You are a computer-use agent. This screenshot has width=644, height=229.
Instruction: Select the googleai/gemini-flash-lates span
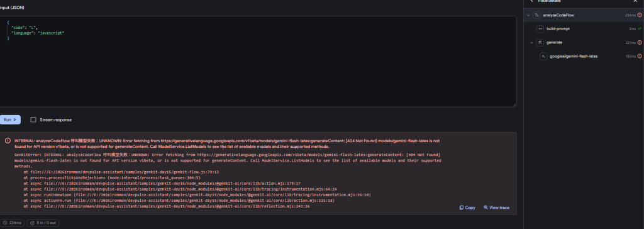click(x=584, y=57)
